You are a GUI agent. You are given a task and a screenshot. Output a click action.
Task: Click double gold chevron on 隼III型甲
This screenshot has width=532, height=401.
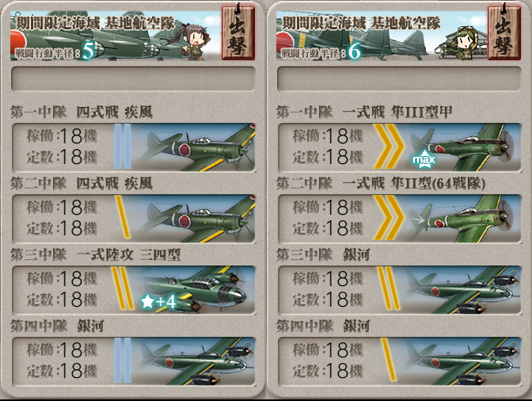pos(388,147)
